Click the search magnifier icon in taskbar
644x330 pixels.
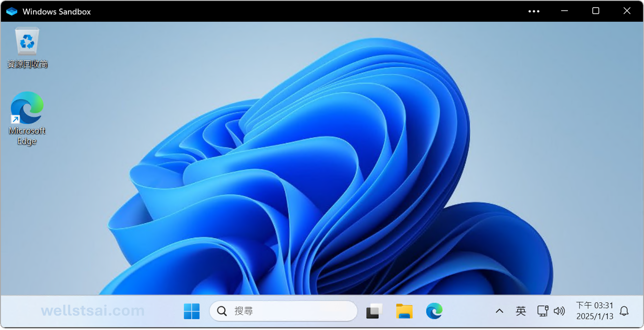tap(222, 311)
